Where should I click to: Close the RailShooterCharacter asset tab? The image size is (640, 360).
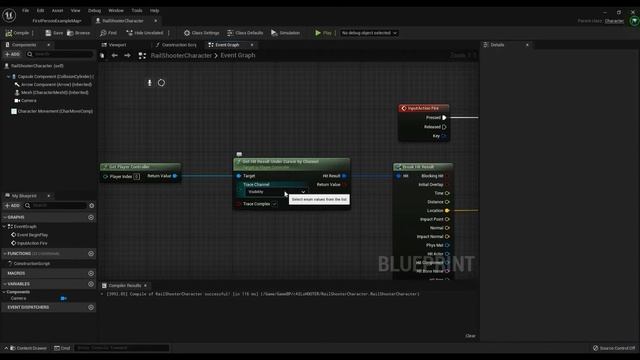point(156,21)
